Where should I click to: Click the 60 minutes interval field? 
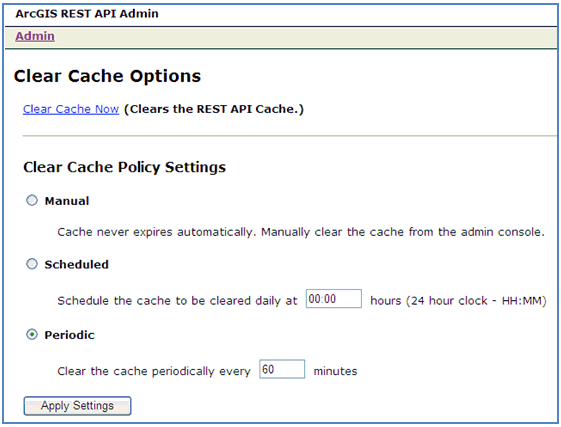[282, 369]
